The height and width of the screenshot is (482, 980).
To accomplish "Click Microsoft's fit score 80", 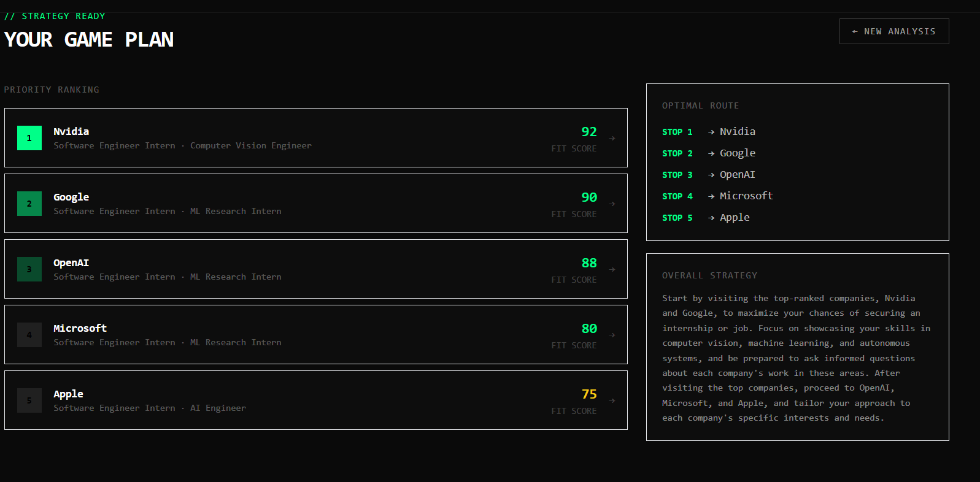I will (589, 329).
